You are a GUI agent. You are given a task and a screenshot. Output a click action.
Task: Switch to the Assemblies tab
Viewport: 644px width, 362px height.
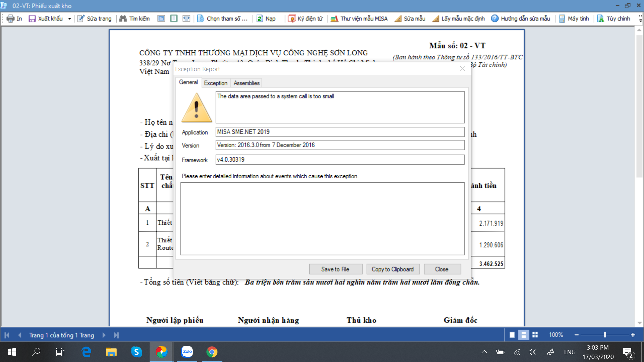click(247, 83)
